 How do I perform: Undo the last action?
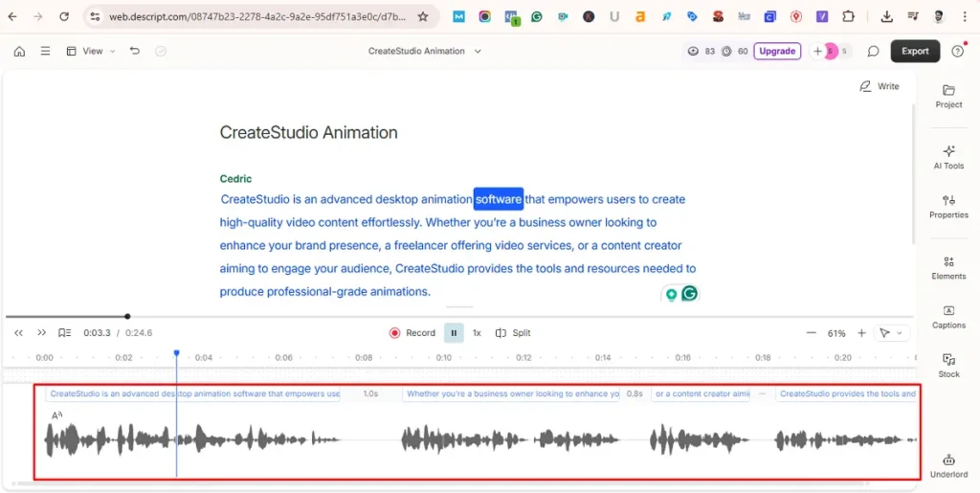(134, 51)
